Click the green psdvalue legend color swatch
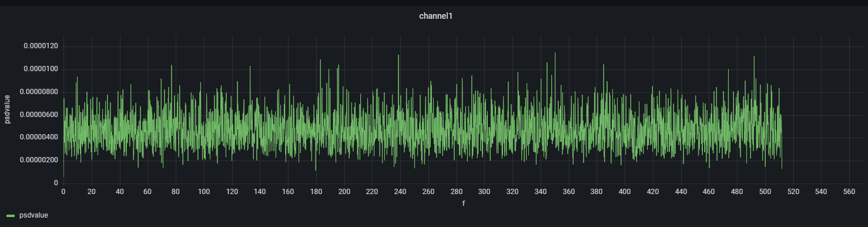Viewport: 868px width, 227px height. tap(11, 216)
